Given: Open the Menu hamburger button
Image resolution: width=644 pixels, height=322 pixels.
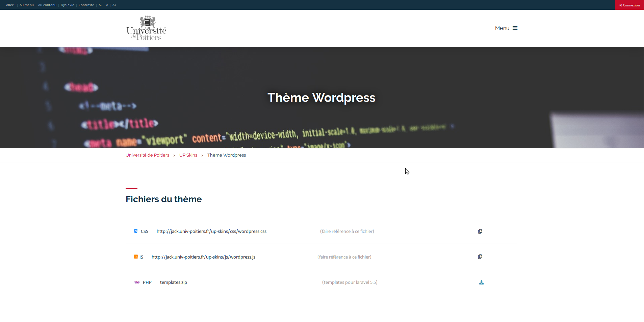Looking at the screenshot, I should (x=506, y=28).
